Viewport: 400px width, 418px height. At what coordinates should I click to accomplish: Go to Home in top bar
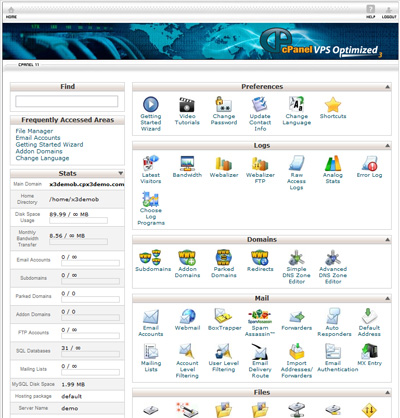coord(11,13)
